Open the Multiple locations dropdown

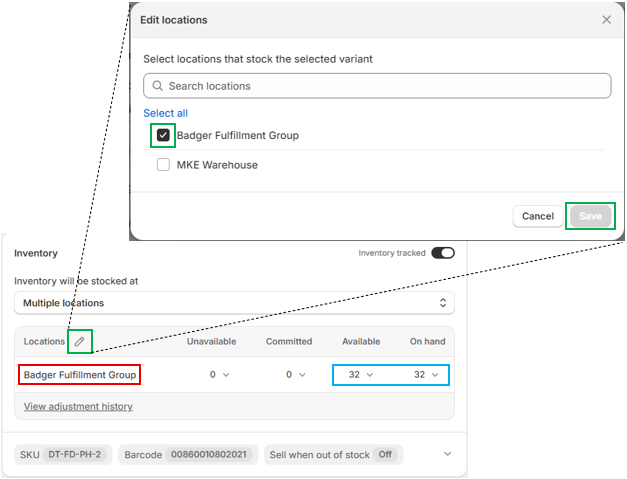(x=234, y=303)
